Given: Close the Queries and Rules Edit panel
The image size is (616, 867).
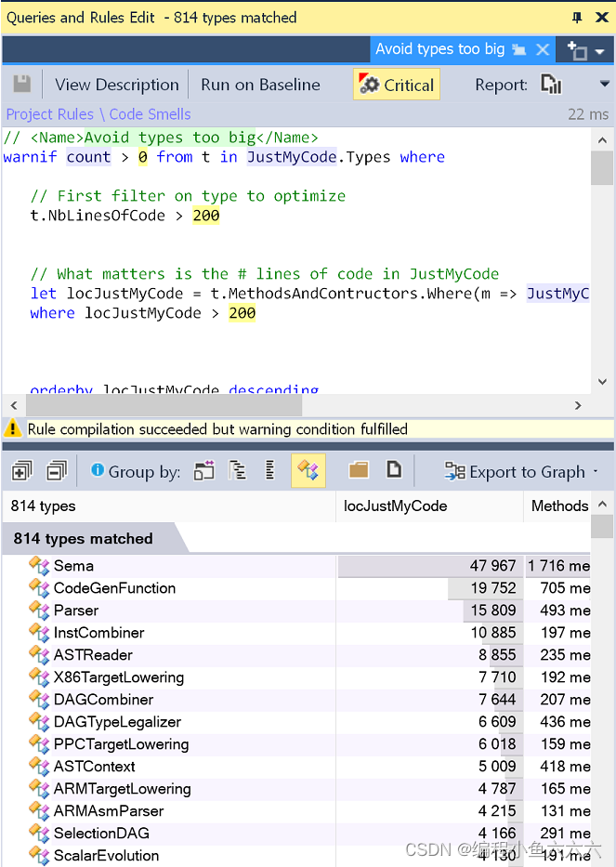Looking at the screenshot, I should pyautogui.click(x=602, y=18).
